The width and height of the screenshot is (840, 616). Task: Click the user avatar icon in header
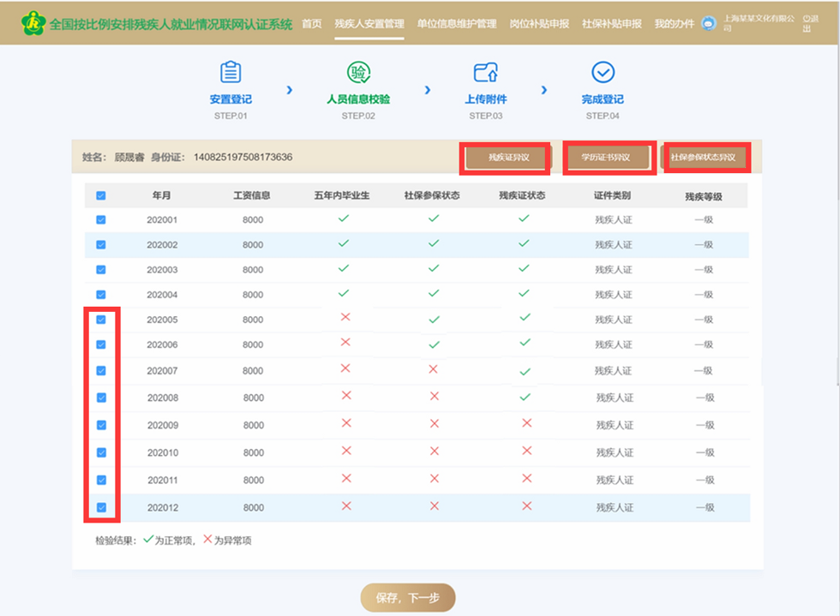coord(709,24)
